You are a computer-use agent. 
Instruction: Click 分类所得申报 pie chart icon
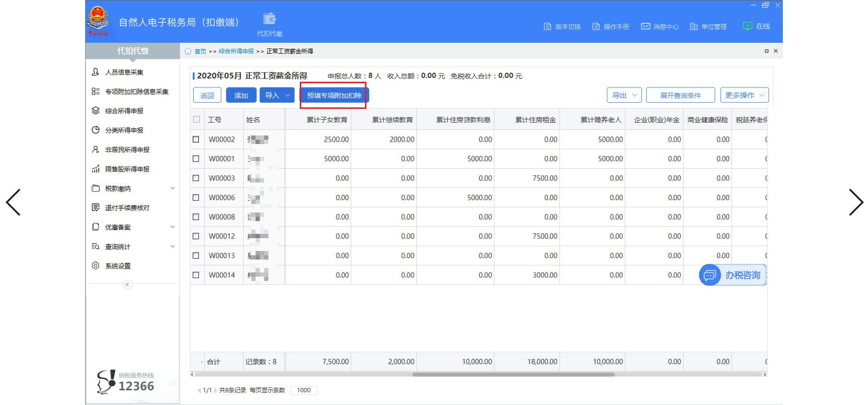(96, 130)
